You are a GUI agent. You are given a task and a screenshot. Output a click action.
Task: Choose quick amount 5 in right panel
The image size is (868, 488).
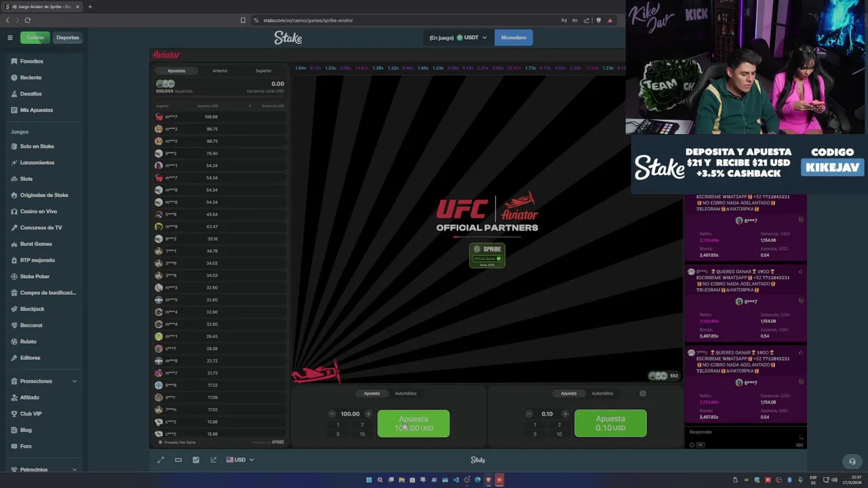[x=534, y=434]
